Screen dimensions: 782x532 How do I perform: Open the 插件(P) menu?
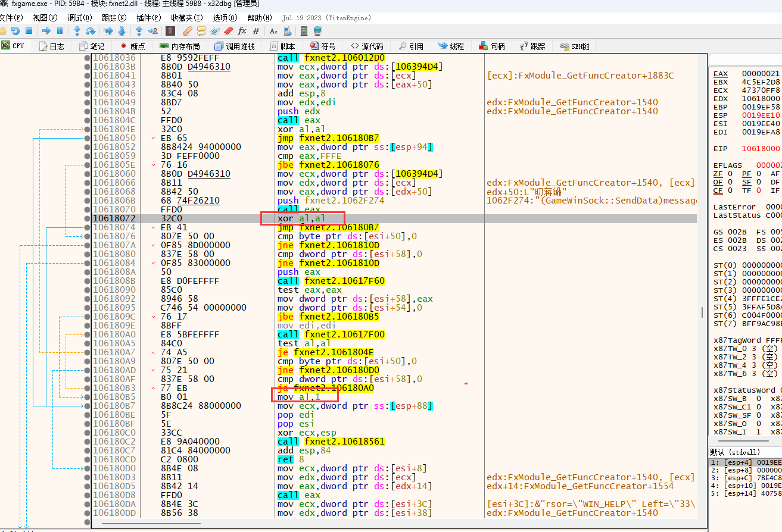pos(148,18)
